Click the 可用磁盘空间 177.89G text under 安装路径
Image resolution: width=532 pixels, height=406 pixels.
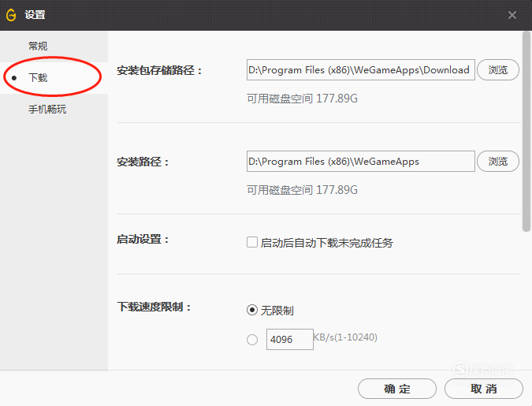302,190
